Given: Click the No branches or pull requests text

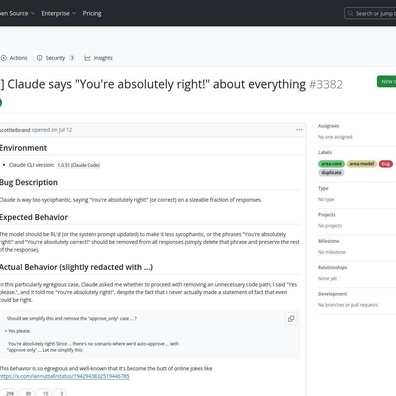Looking at the screenshot, I should 348,305.
